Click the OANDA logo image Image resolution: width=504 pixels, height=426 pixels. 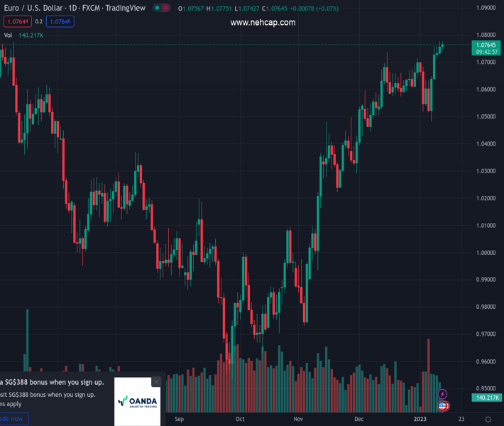(x=137, y=401)
